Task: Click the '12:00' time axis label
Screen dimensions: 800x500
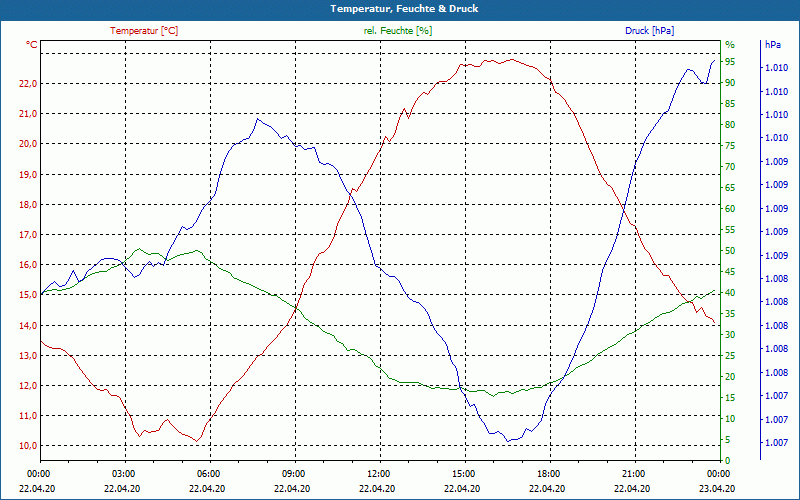Action: [378, 474]
